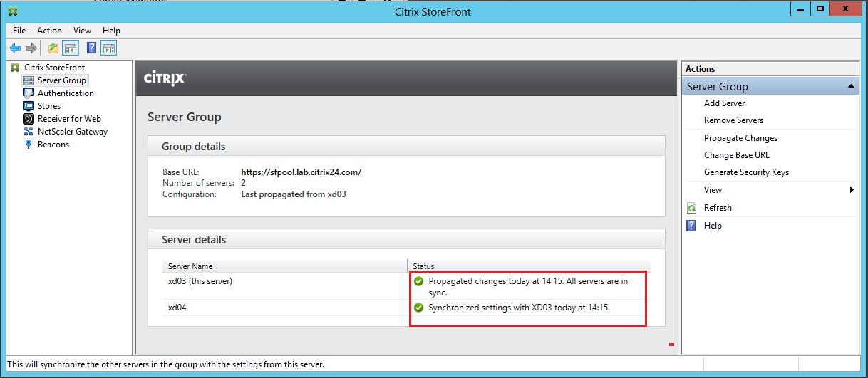
Task: Click the blue Help toolbar icon
Action: coord(92,48)
